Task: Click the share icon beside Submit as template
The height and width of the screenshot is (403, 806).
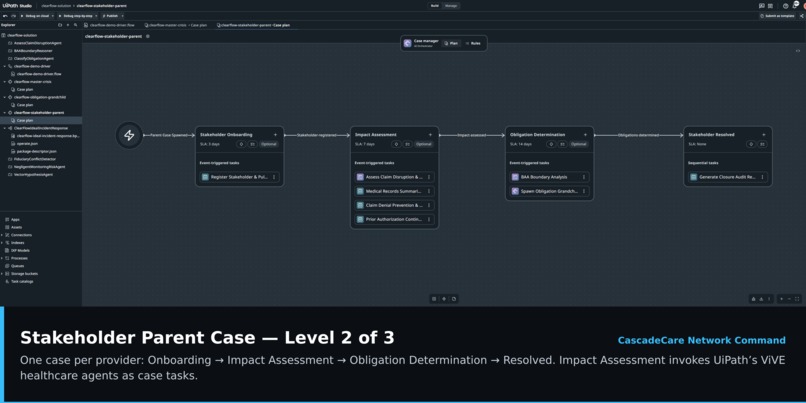Action: (800, 16)
